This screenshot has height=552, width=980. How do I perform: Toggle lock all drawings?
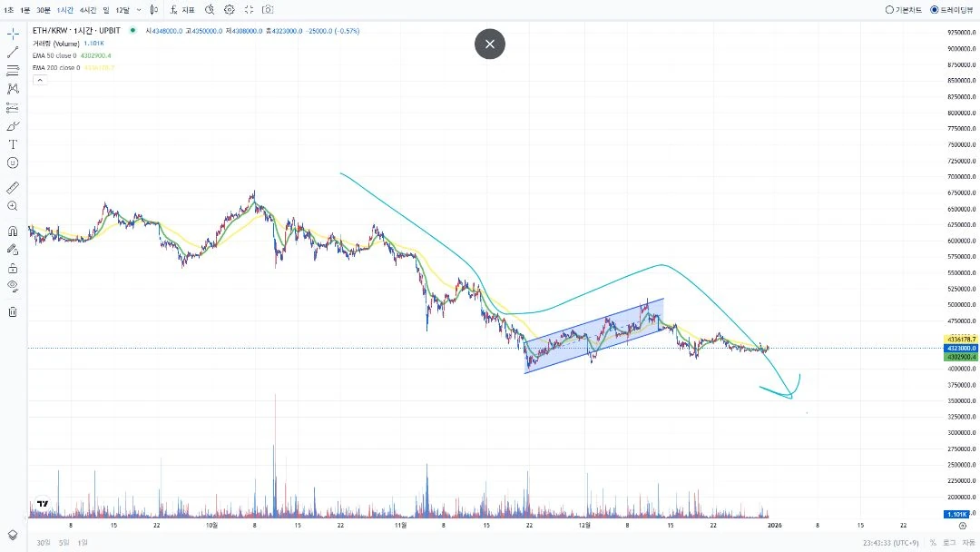13,268
